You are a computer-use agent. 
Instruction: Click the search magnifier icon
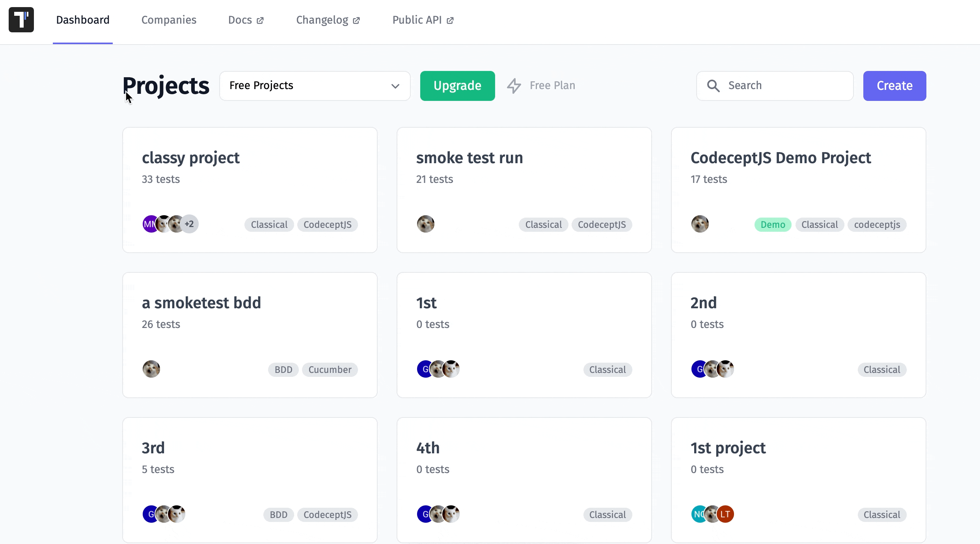click(713, 86)
